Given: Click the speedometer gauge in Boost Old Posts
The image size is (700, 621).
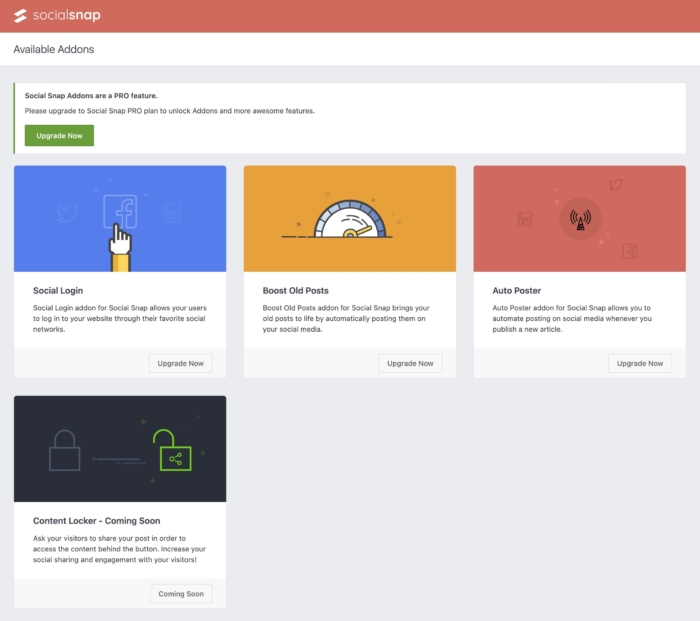Looking at the screenshot, I should tap(350, 219).
